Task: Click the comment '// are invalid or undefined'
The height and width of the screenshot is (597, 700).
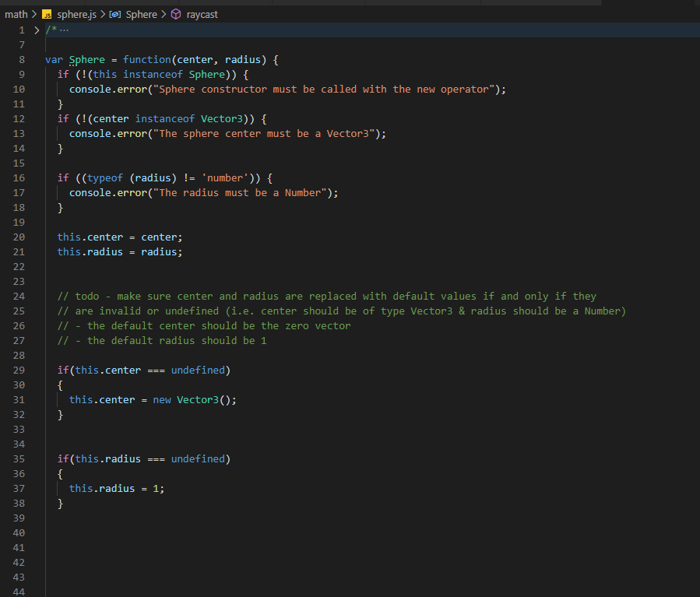Action: 342,311
